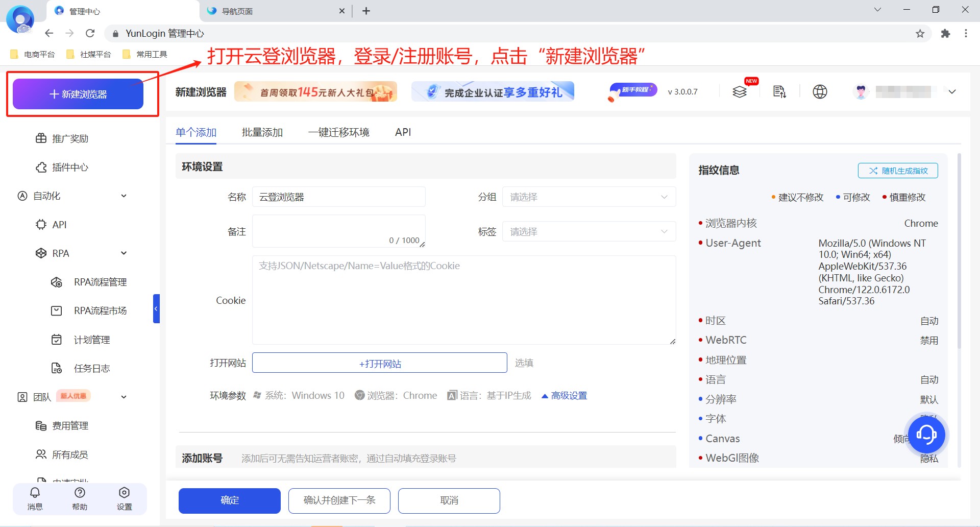The image size is (980, 527).
Task: Switch to the 批量添加 tab
Action: tap(262, 132)
